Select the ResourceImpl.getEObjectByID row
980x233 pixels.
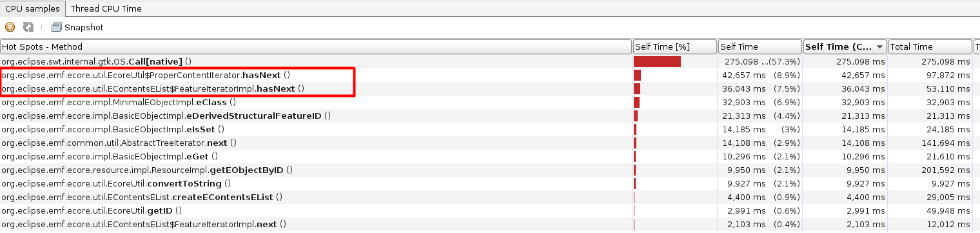tap(490, 170)
